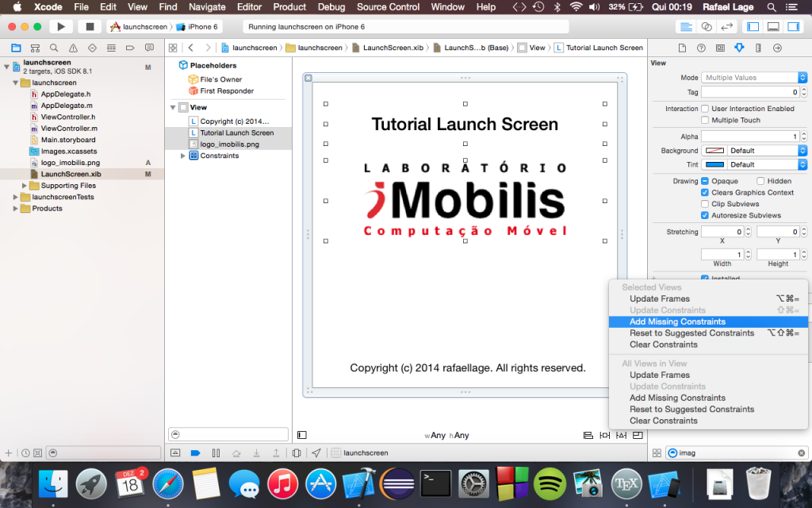Open the Editor menu in menu bar

(249, 7)
